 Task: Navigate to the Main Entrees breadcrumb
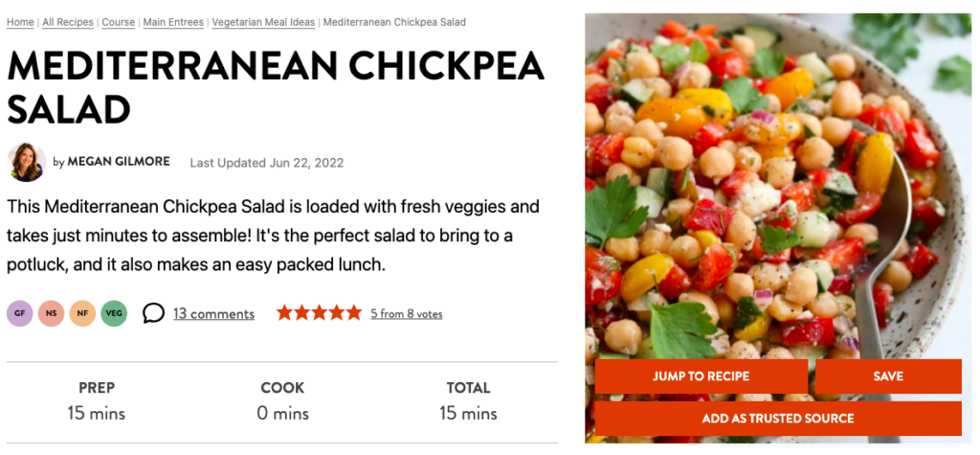click(x=173, y=23)
